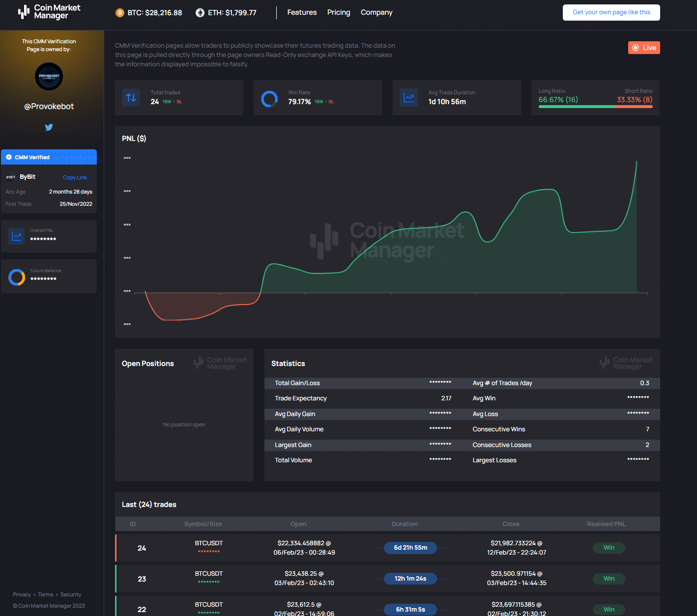
Task: Click the Win Rate 79.17% value
Action: (299, 102)
